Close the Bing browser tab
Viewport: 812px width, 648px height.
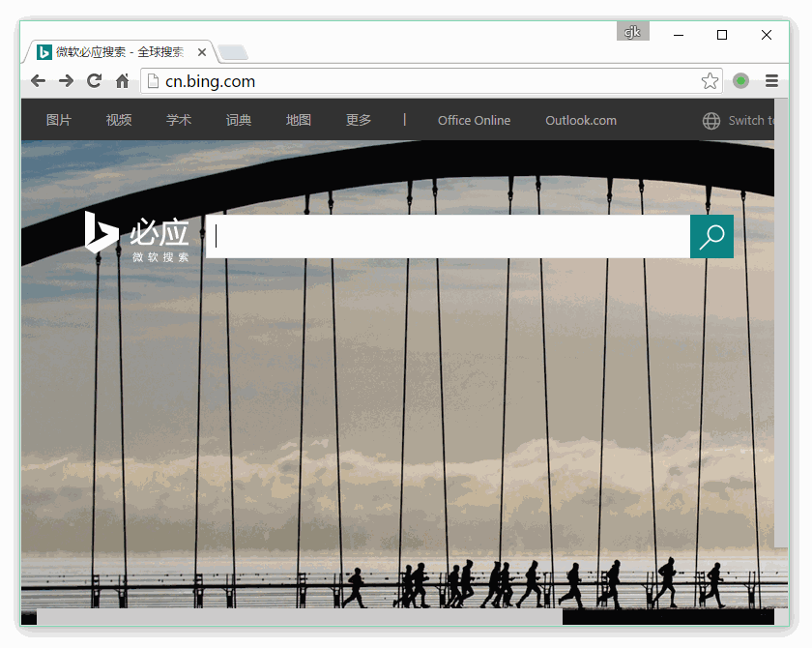pos(202,52)
